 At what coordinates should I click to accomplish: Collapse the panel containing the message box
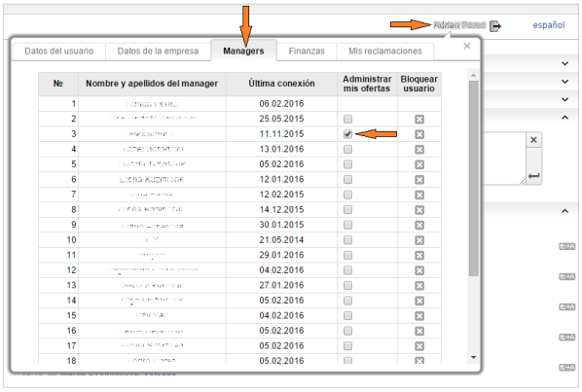point(564,118)
